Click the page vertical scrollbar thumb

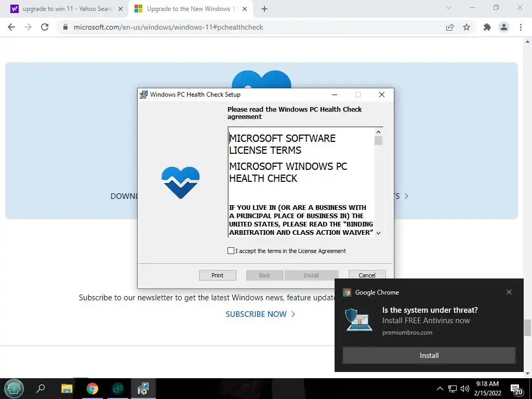[528, 327]
